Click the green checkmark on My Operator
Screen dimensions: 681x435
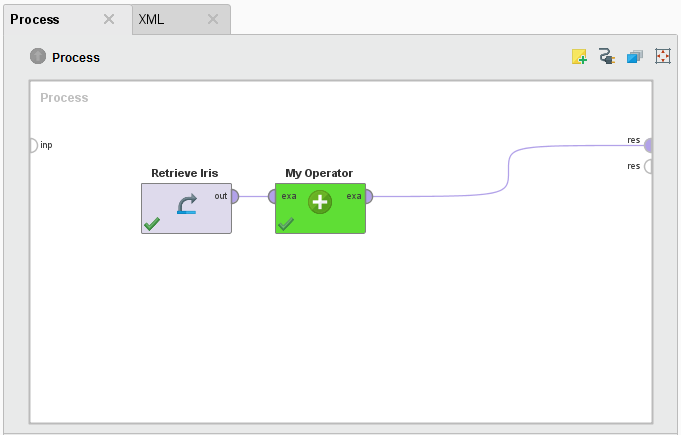tap(285, 224)
